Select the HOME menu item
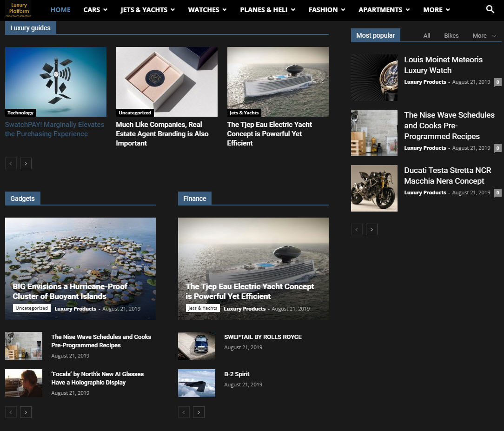This screenshot has width=504, height=431. (x=60, y=10)
